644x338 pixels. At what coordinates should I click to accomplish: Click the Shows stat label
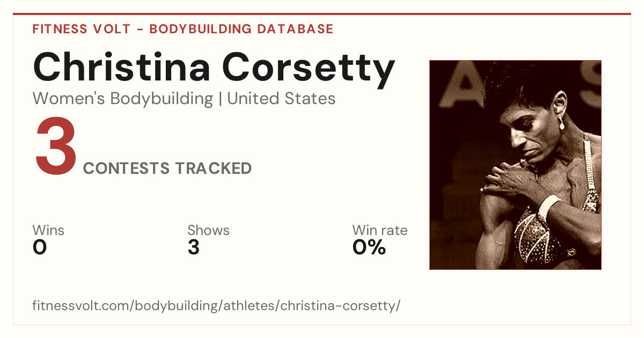[208, 231]
